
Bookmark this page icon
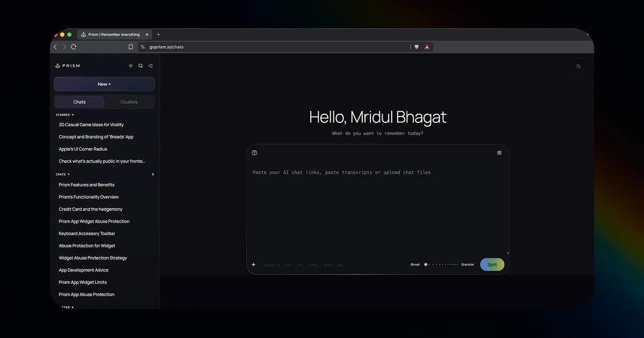(130, 47)
